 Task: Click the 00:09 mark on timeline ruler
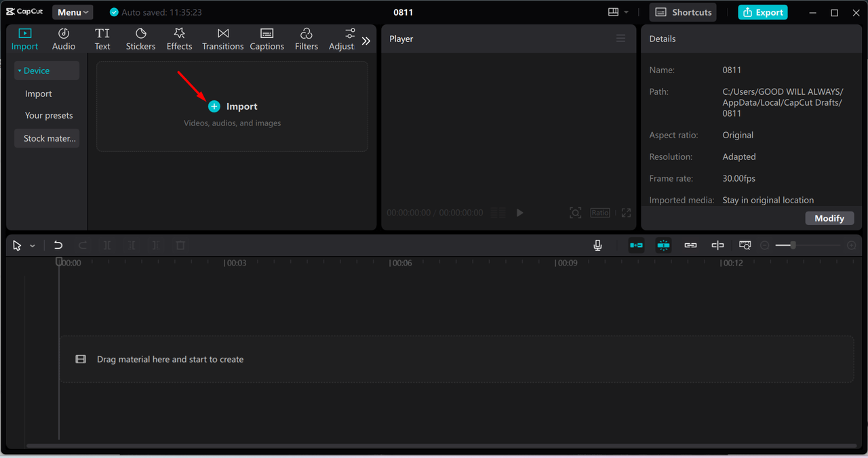tap(567, 263)
